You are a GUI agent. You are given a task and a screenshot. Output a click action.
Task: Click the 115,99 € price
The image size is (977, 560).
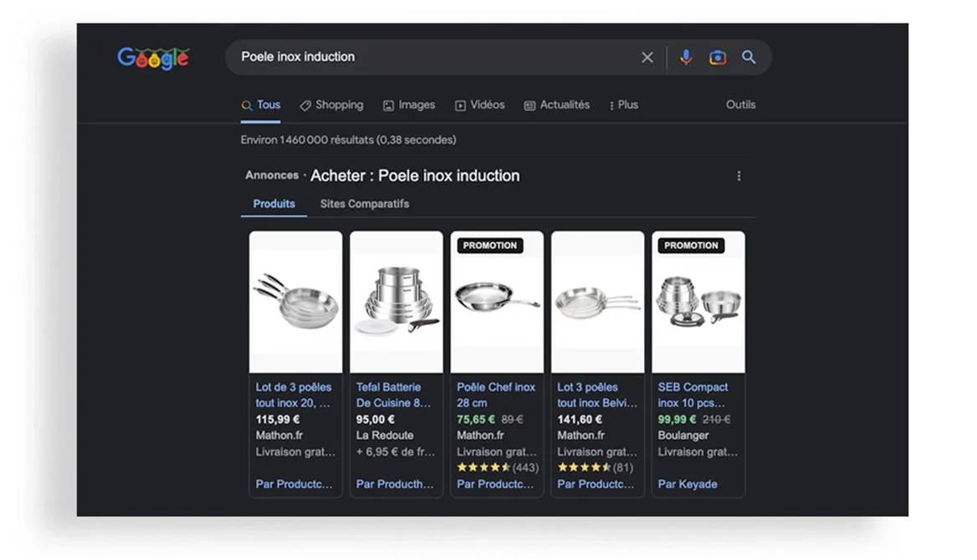pos(277,420)
